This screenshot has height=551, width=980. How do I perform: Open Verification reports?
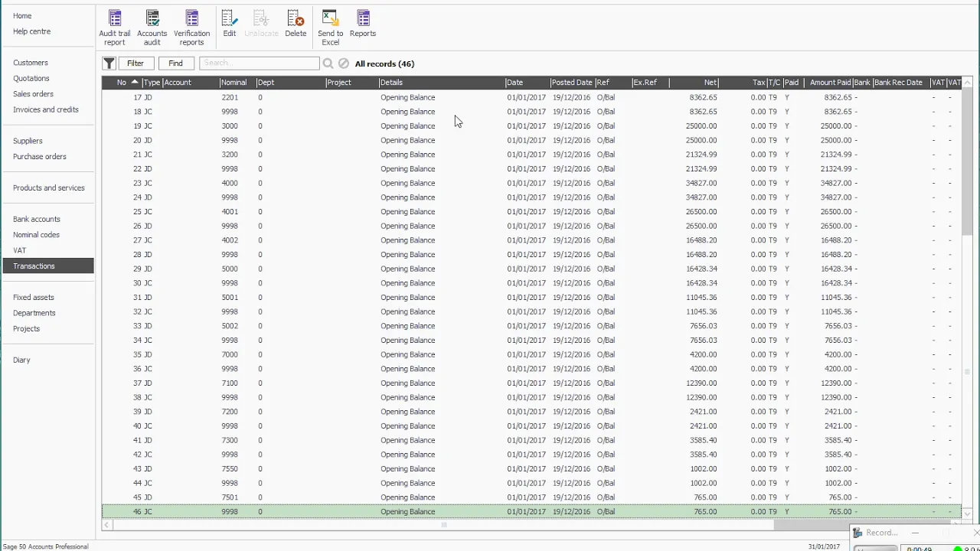(191, 28)
